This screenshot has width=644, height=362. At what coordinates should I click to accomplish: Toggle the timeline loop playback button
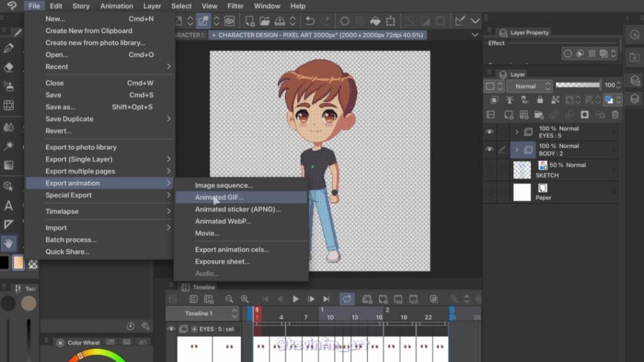tap(347, 299)
